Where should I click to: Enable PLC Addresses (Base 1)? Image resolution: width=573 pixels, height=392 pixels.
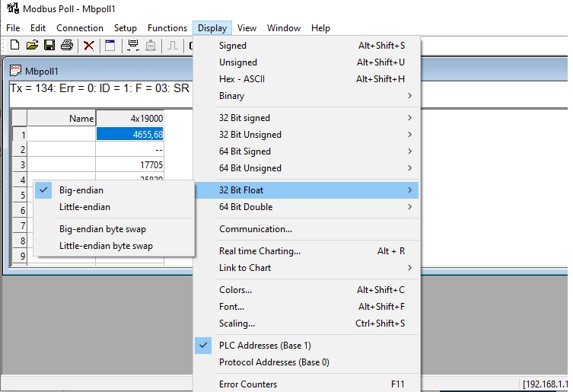[265, 346]
